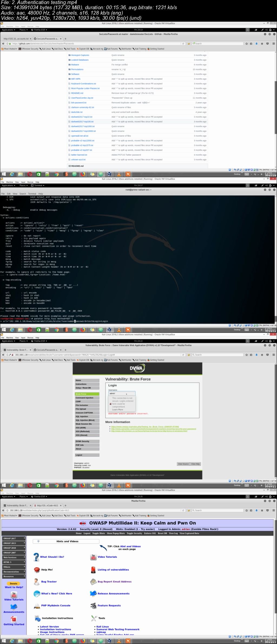This screenshot has height=644, width=277.
Task: Click Toggle Security in Mutillidae top menu
Action: tap(134, 533)
